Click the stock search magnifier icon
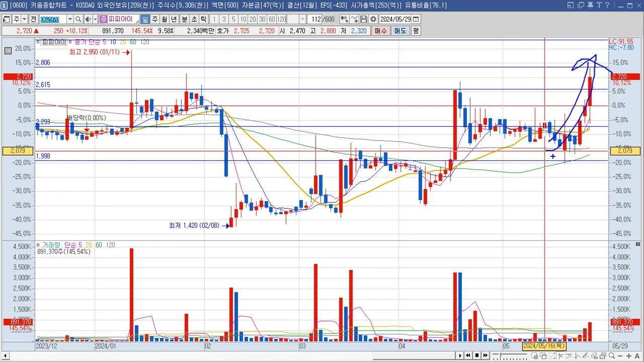This screenshot has height=362, width=644. pyautogui.click(x=79, y=19)
